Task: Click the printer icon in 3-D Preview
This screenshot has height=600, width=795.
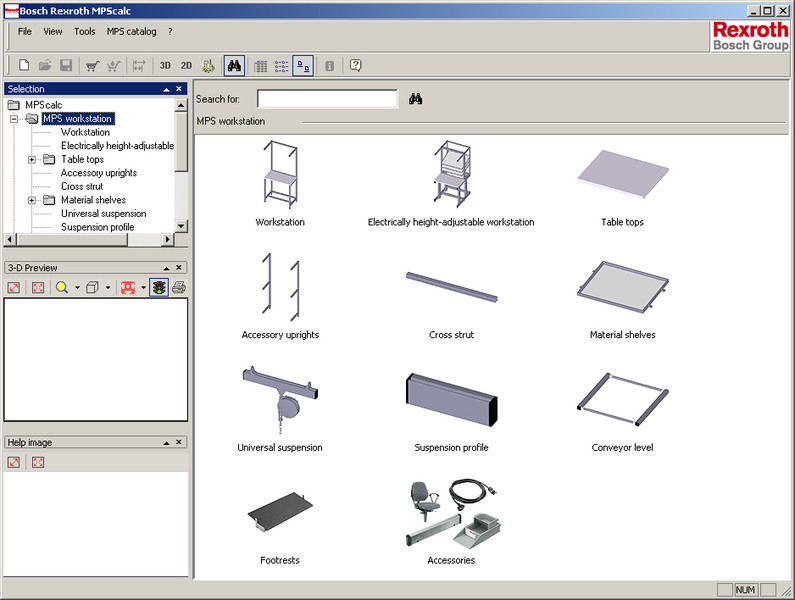Action: [178, 288]
